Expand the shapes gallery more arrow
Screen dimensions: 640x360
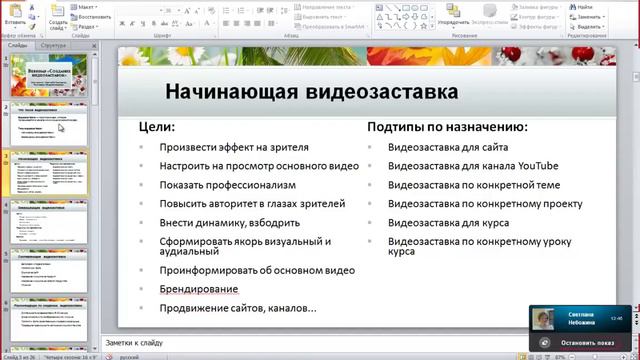point(432,26)
